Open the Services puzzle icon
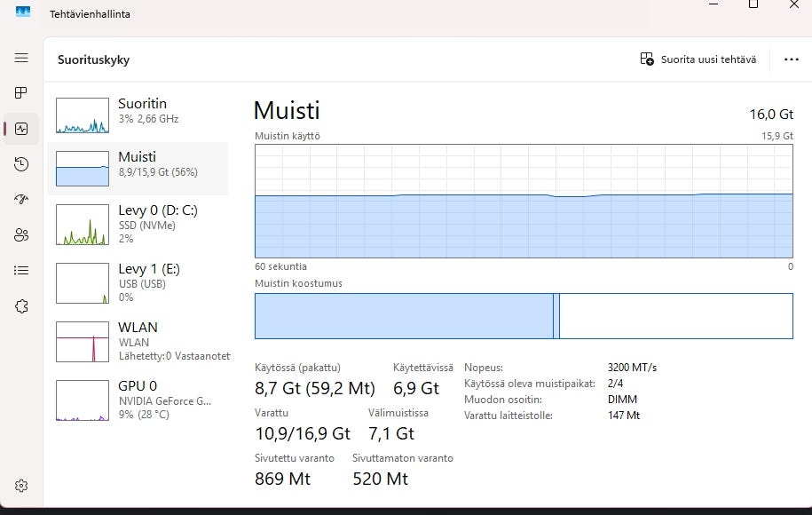 tap(21, 306)
